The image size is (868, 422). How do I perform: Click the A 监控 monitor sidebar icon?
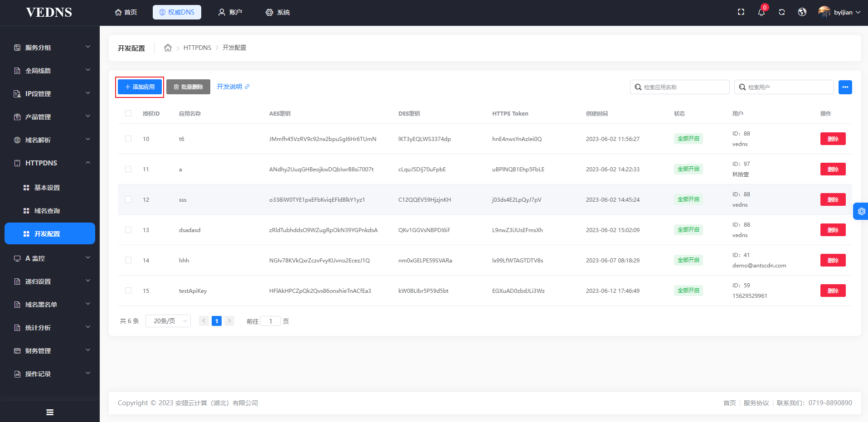coord(17,258)
